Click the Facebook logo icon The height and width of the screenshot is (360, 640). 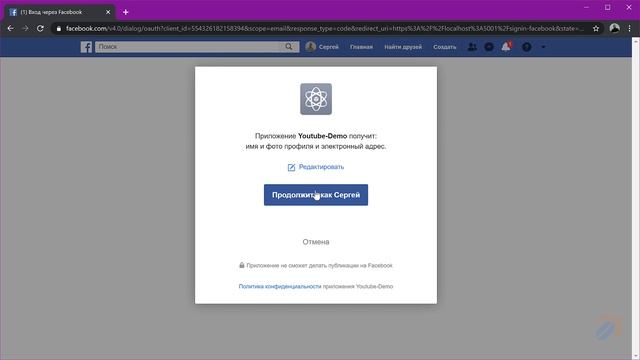[x=86, y=47]
